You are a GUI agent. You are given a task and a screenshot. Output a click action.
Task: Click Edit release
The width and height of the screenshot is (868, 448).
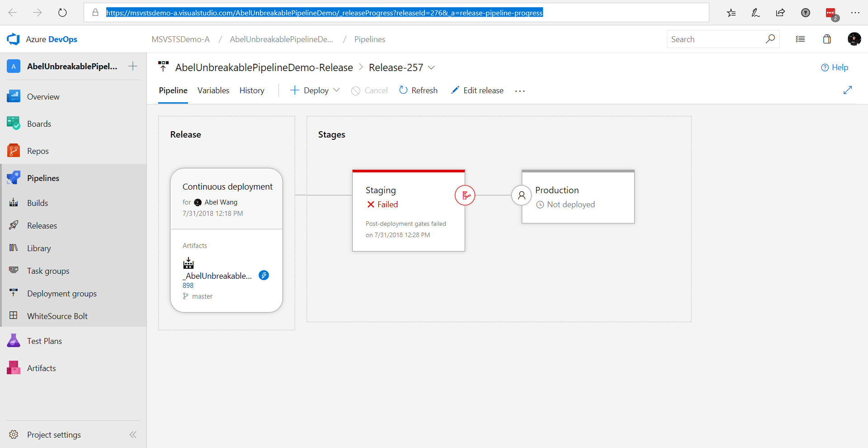tap(477, 91)
